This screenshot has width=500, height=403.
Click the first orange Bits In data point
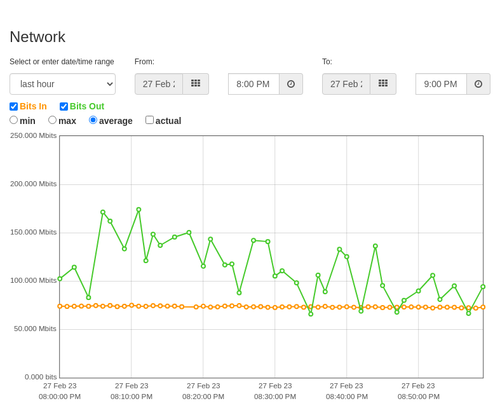pyautogui.click(x=60, y=306)
